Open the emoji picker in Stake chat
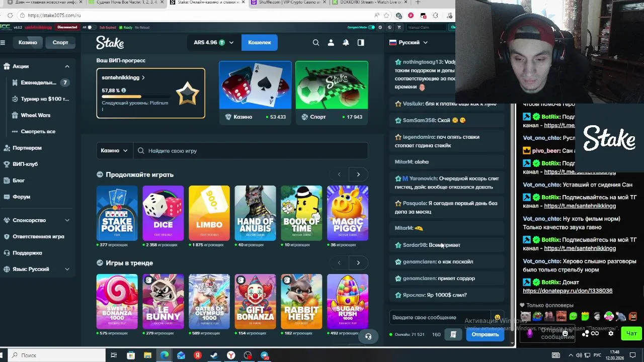 coord(497,317)
